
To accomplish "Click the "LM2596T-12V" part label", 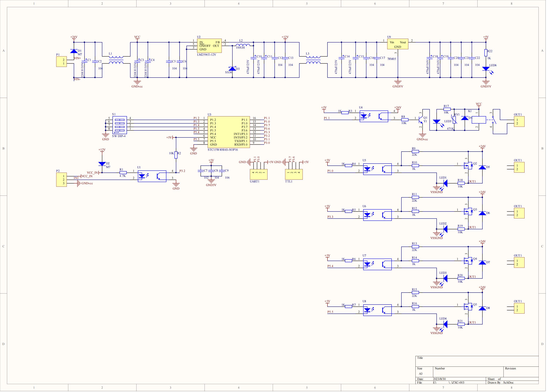I will (206, 55).
